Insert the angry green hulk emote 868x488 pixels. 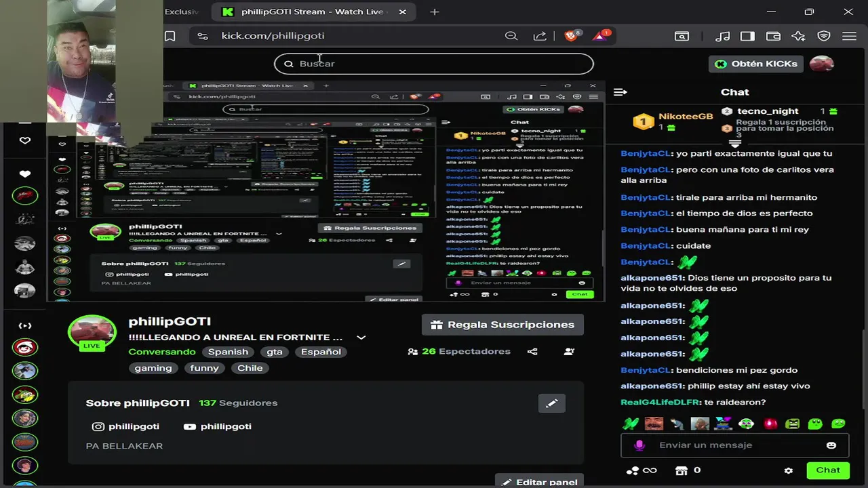click(793, 424)
